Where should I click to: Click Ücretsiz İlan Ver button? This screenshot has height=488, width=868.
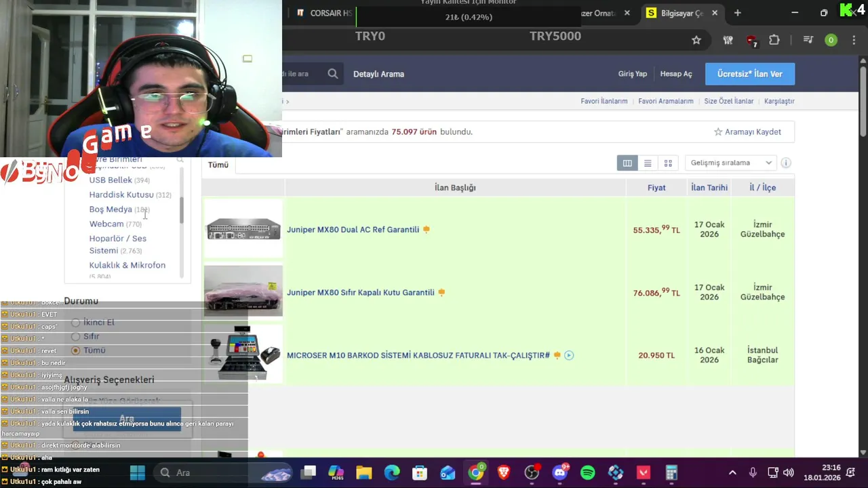point(750,74)
